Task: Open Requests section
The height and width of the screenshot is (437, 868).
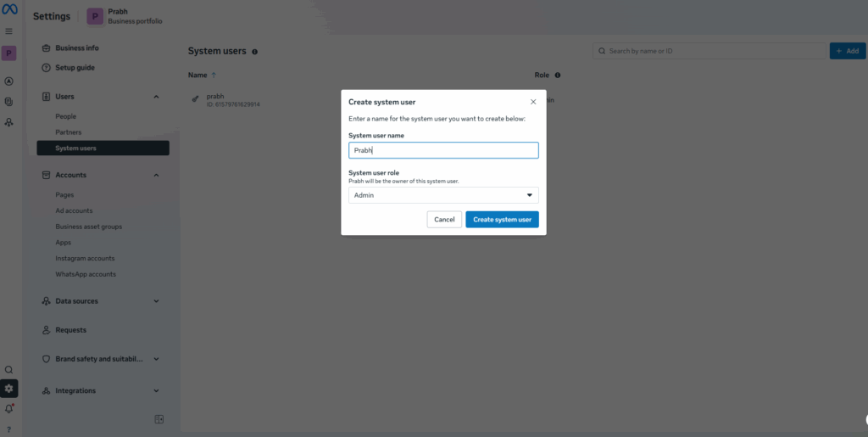Action: (x=71, y=330)
